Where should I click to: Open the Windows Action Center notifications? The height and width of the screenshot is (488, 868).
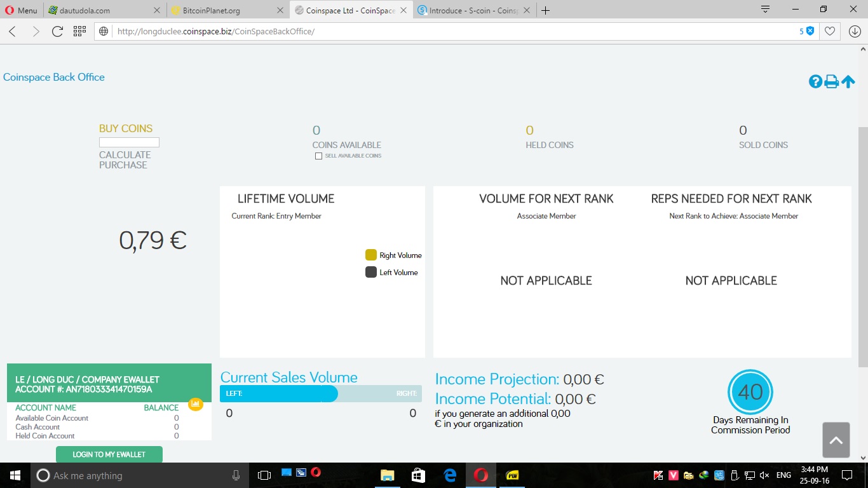[846, 475]
